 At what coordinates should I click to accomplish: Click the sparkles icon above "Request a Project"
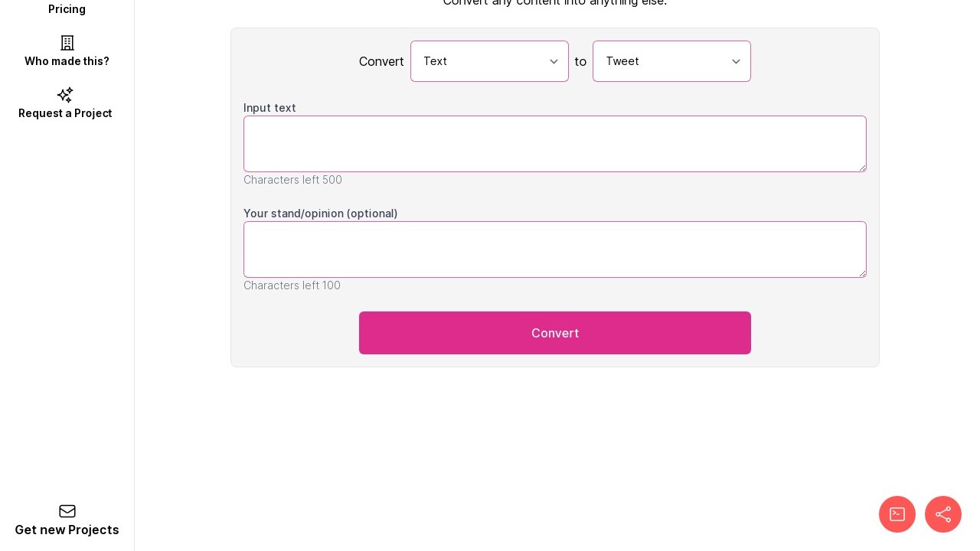coord(66,95)
